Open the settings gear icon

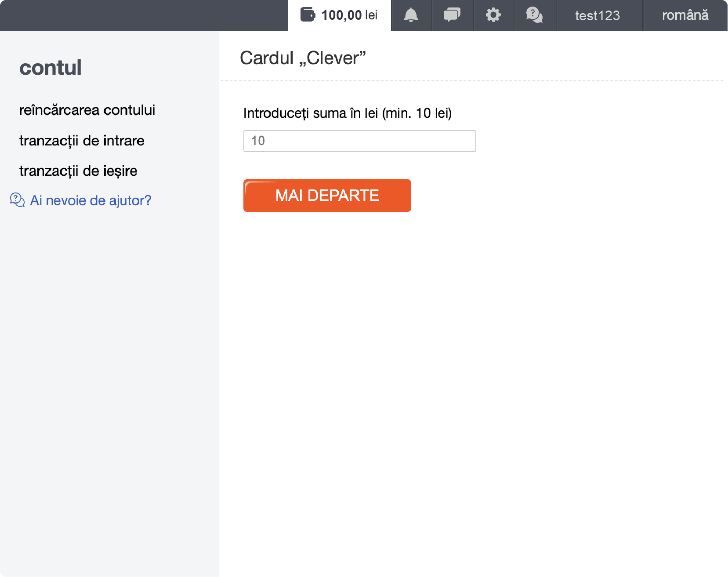pos(493,15)
